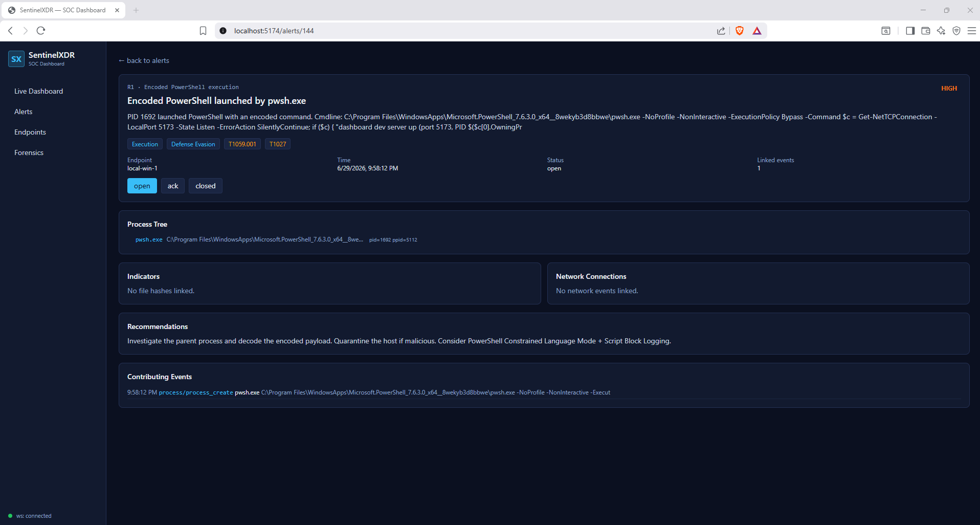Open the Endpoints sidebar item
This screenshot has height=525, width=980.
30,132
